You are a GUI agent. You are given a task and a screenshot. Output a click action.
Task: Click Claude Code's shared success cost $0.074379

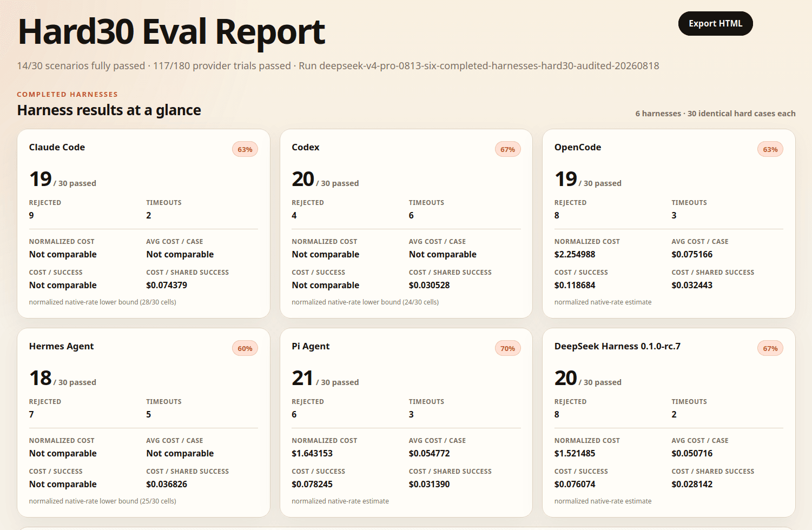click(x=167, y=285)
